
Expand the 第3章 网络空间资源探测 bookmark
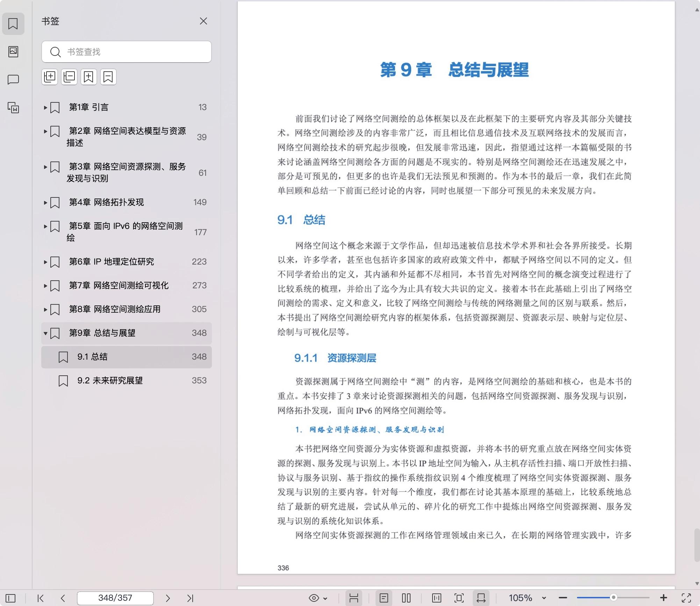[x=45, y=167]
